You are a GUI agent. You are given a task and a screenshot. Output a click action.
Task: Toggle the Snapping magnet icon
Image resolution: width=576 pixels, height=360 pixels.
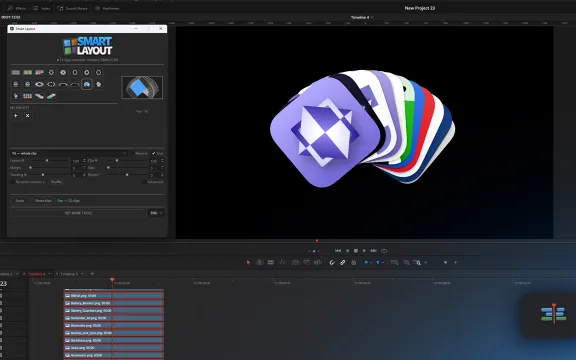[332, 262]
